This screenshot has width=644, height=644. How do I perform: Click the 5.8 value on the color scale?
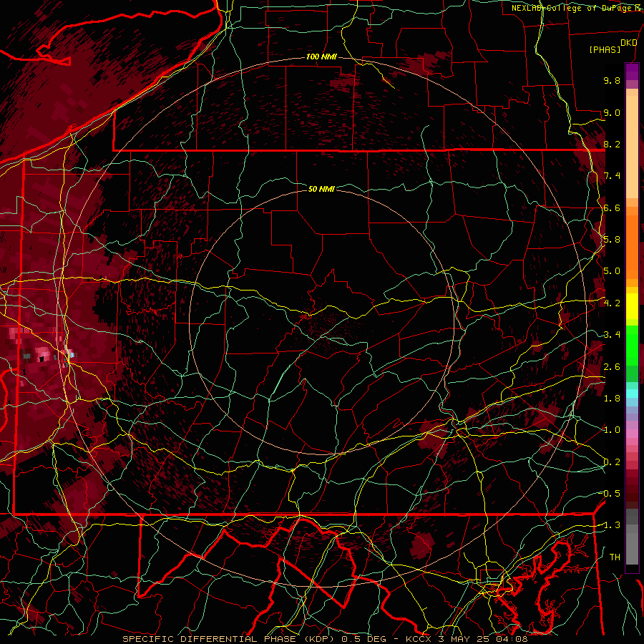[x=612, y=240]
